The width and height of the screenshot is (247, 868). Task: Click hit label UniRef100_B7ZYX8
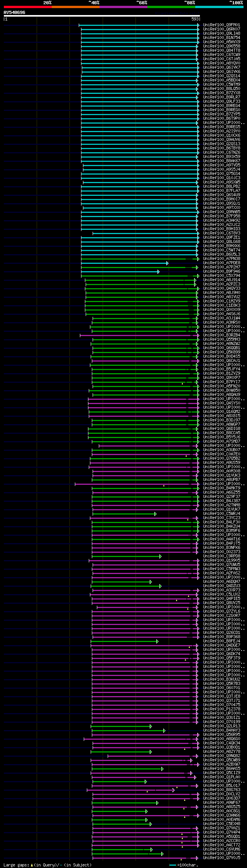pyautogui.click(x=222, y=93)
